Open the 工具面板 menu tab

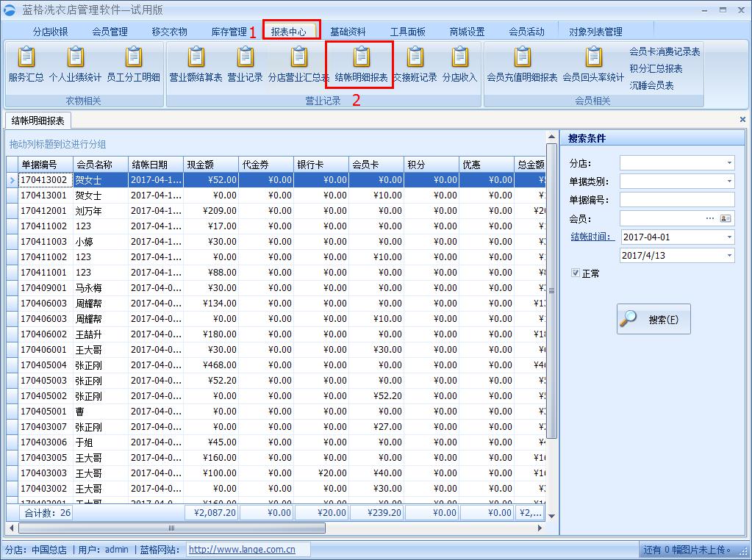(407, 32)
